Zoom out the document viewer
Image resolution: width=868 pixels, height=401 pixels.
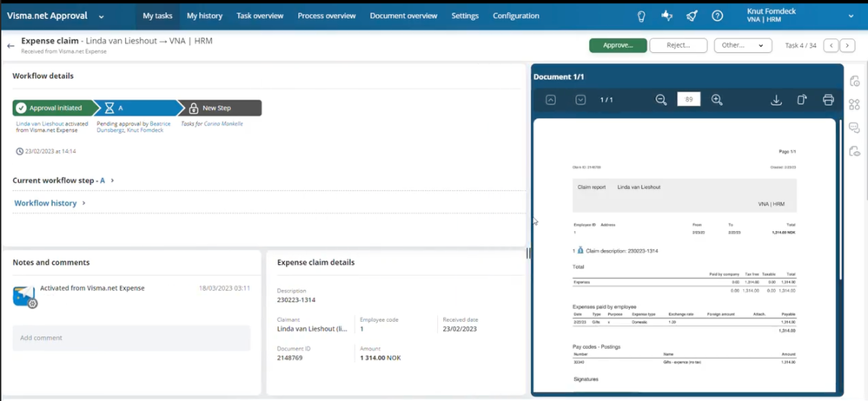[x=661, y=100]
